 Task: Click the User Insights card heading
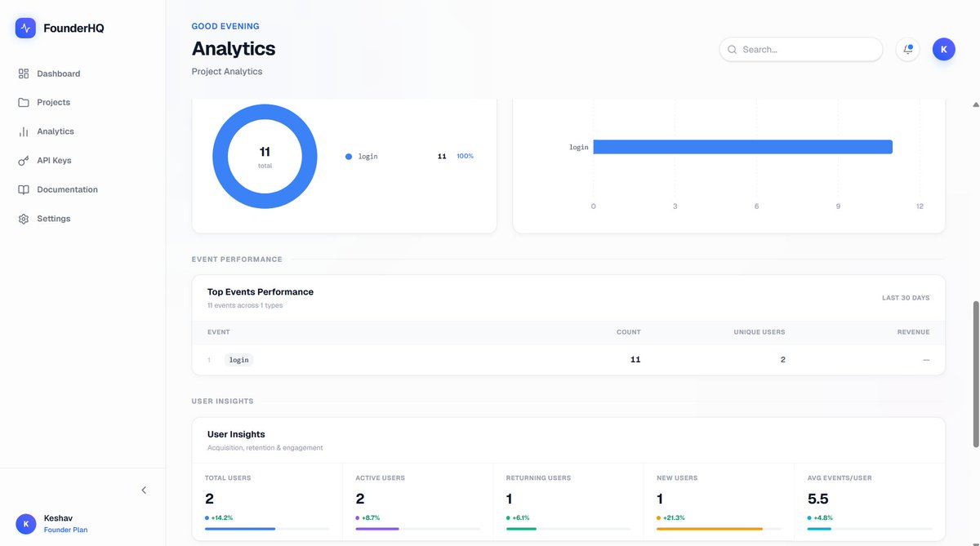pyautogui.click(x=236, y=434)
